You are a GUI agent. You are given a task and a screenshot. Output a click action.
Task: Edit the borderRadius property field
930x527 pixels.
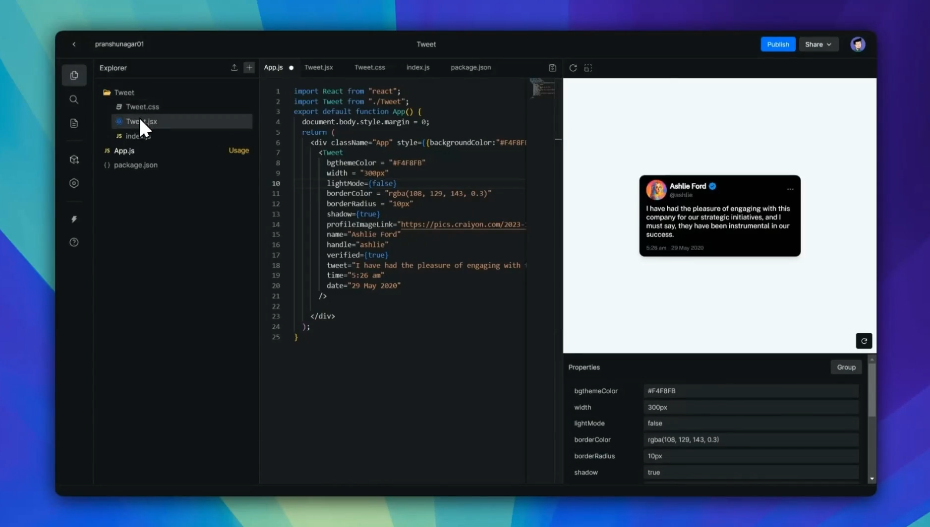pos(751,456)
